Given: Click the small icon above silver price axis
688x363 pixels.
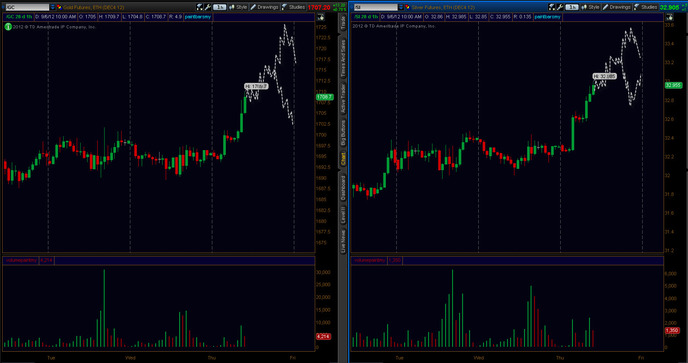Looking at the screenshot, I should pyautogui.click(x=670, y=17).
